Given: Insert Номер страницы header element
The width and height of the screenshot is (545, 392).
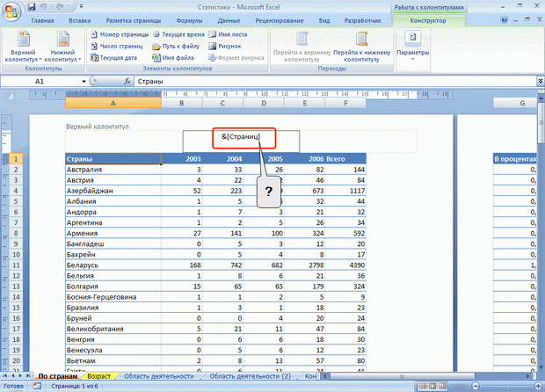Looking at the screenshot, I should point(120,34).
